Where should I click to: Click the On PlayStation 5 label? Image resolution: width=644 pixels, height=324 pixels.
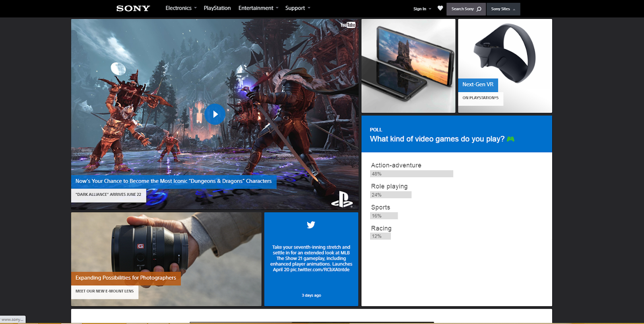(x=481, y=98)
